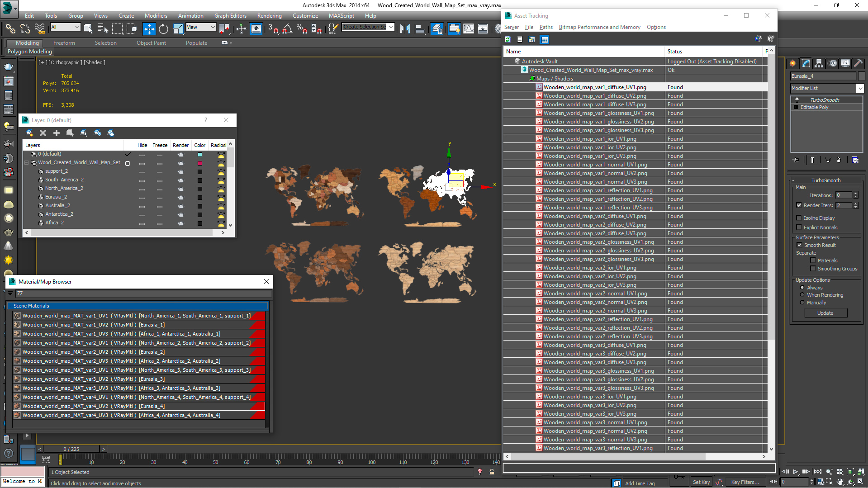Activate the Select and Scale tool
This screenshot has width=868, height=488.
178,29
